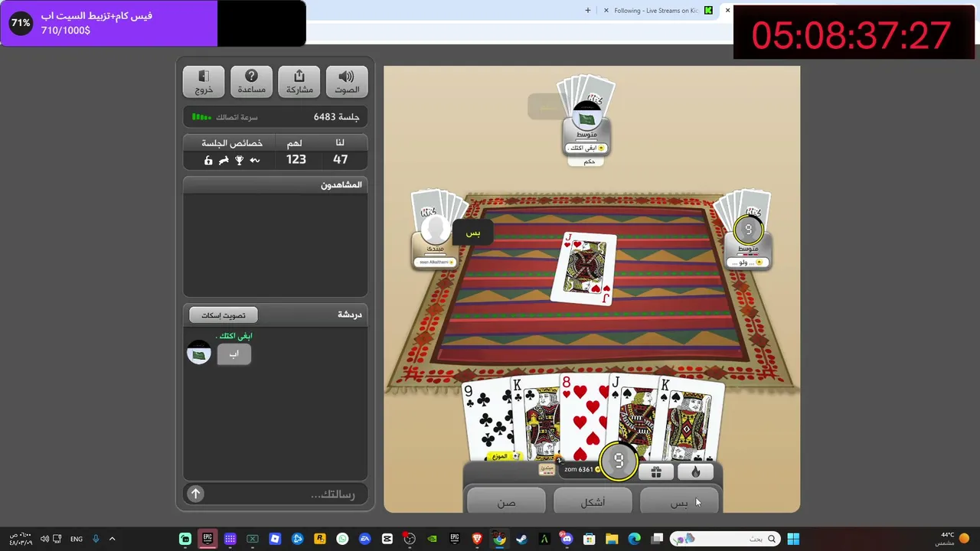Open the Windows Start button
The image size is (980, 551).
pos(793,539)
